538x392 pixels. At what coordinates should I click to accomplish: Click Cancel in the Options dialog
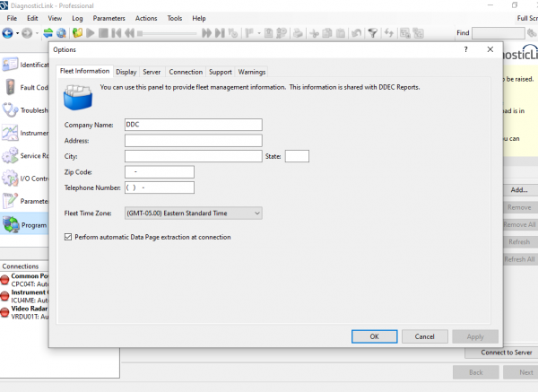425,336
